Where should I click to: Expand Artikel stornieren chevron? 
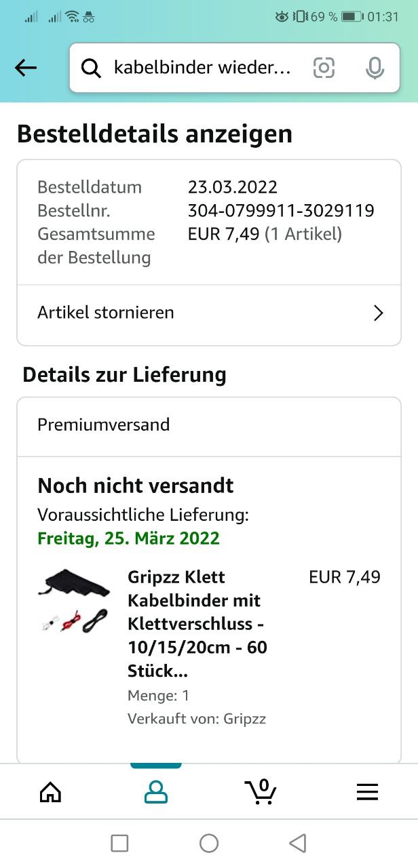pos(378,313)
